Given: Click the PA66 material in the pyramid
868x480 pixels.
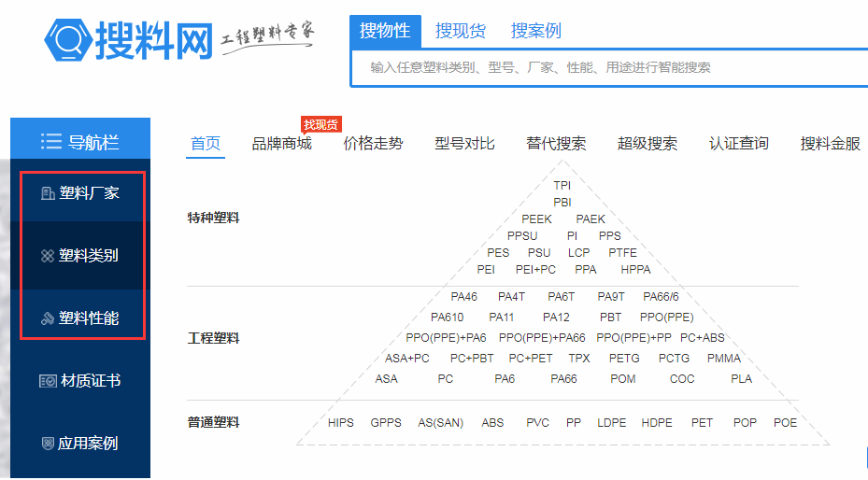Looking at the screenshot, I should pyautogui.click(x=563, y=379).
